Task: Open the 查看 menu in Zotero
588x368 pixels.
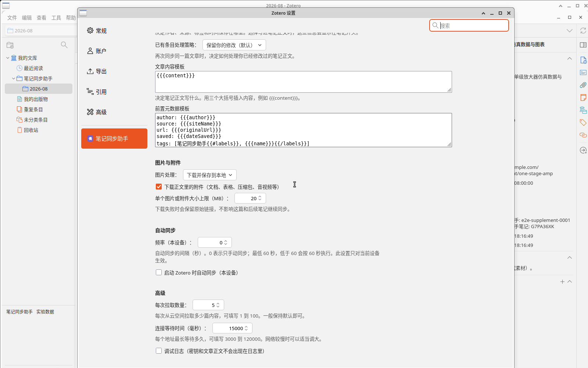Action: [42, 18]
